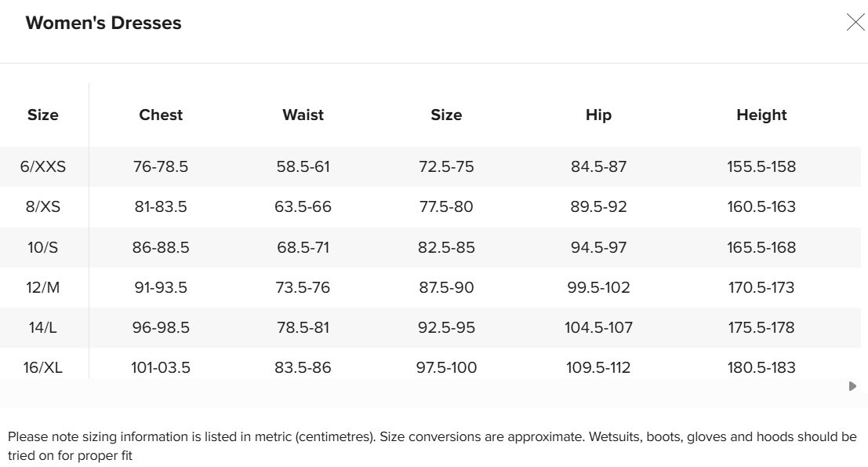Click the Height column header
868x467 pixels.
[x=761, y=115]
